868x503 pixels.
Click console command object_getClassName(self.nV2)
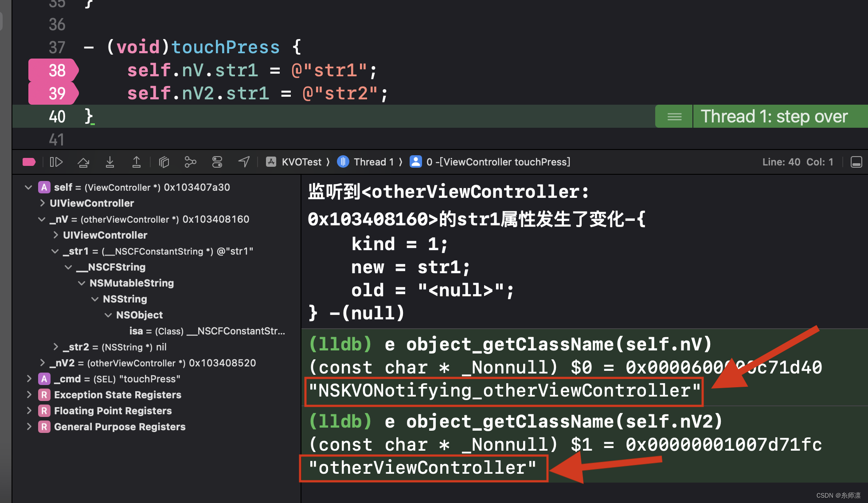(565, 421)
